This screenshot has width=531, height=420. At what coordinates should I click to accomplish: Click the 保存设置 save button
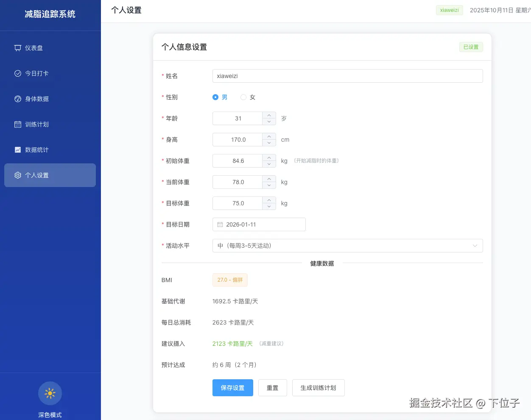click(x=232, y=387)
